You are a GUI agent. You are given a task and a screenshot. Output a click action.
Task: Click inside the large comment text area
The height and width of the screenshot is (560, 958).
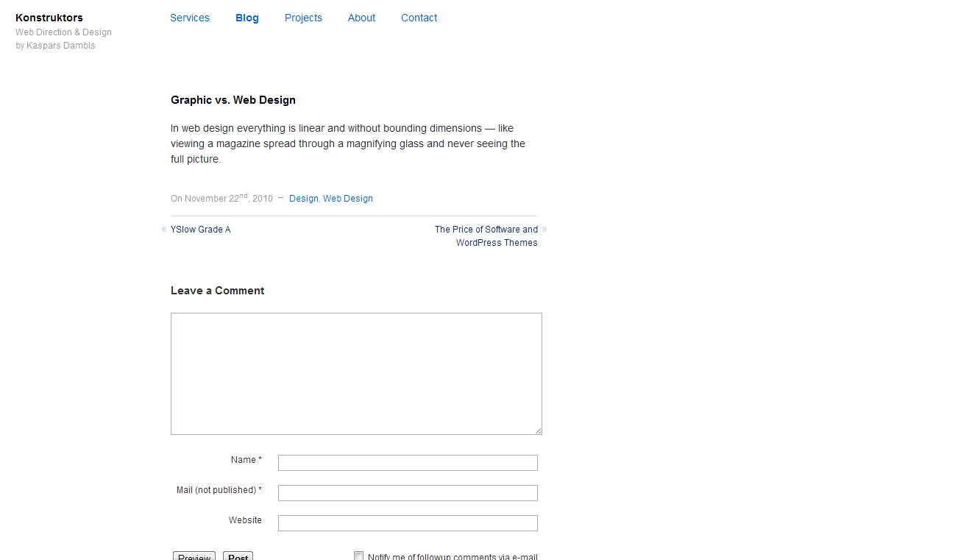coord(356,373)
